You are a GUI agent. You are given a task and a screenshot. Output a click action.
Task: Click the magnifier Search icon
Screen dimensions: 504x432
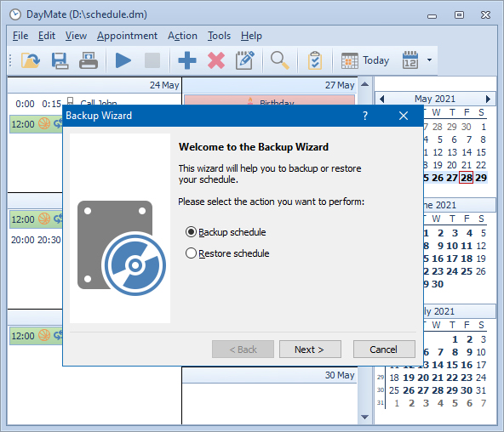tap(279, 60)
